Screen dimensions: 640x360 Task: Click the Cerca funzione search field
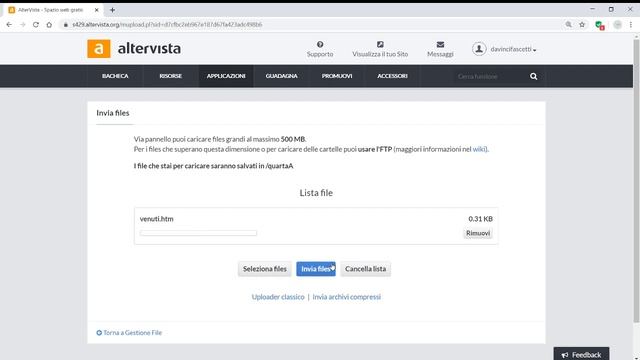[x=490, y=76]
